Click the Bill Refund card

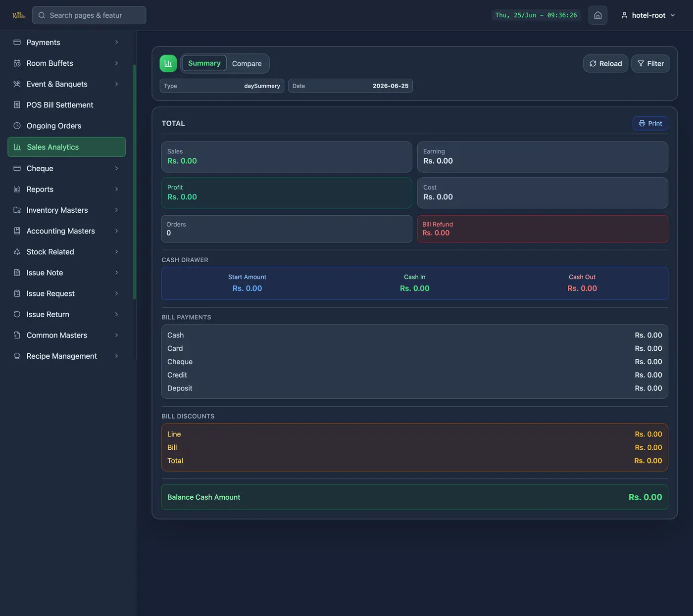tap(543, 229)
